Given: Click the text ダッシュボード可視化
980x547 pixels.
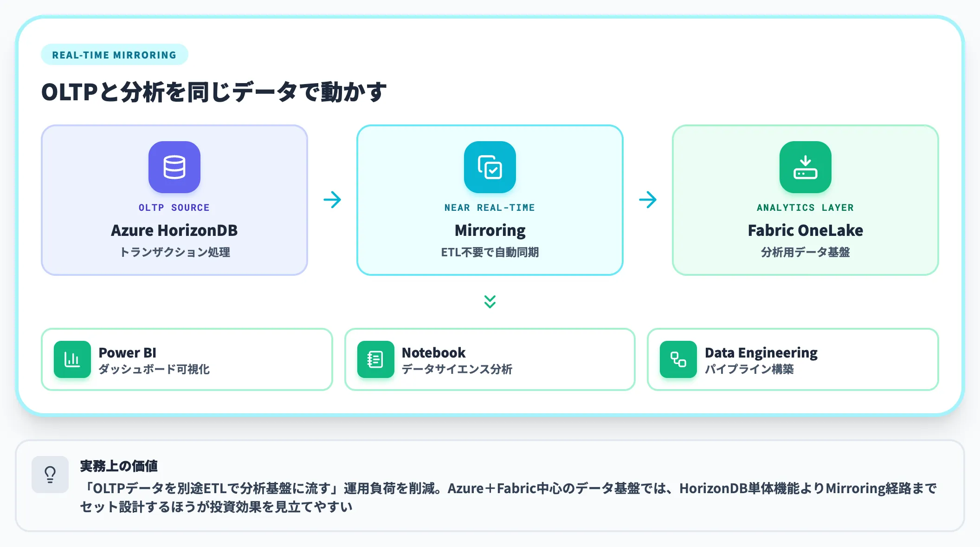Looking at the screenshot, I should (x=154, y=369).
